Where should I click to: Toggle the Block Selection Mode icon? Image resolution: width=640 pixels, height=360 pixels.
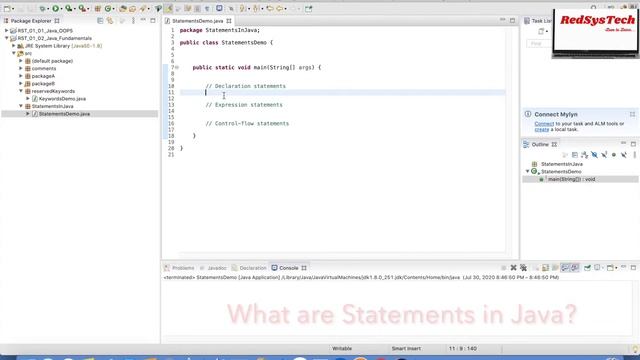(x=197, y=9)
